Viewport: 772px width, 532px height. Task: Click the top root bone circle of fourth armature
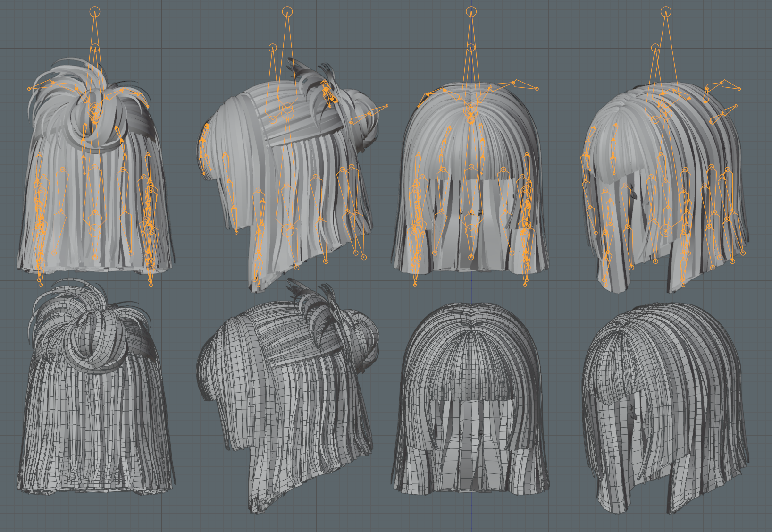[x=666, y=11]
